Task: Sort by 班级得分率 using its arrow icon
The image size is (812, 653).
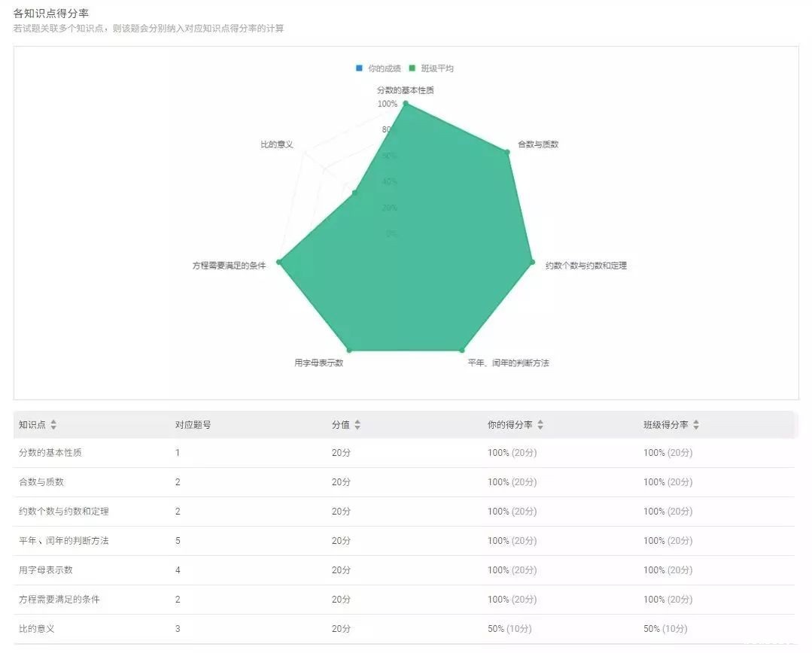Action: tap(696, 425)
